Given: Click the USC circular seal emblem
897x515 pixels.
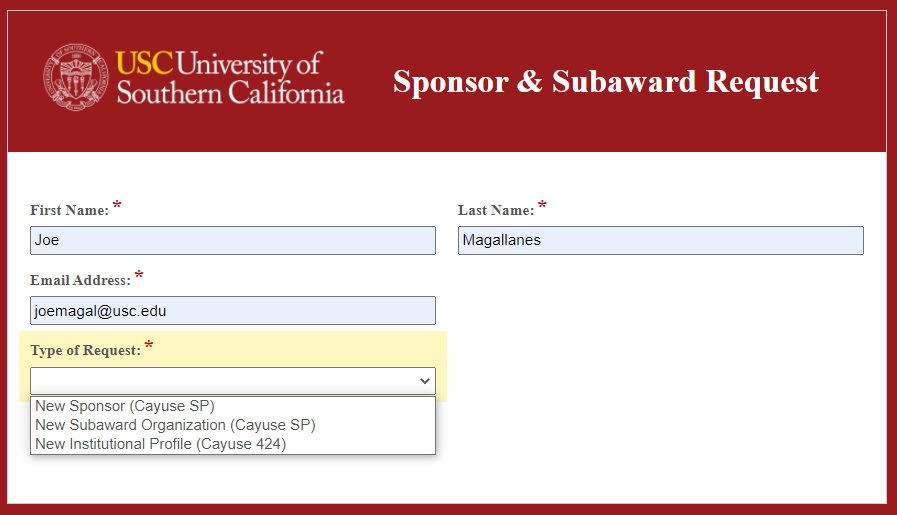Looking at the screenshot, I should point(76,77).
